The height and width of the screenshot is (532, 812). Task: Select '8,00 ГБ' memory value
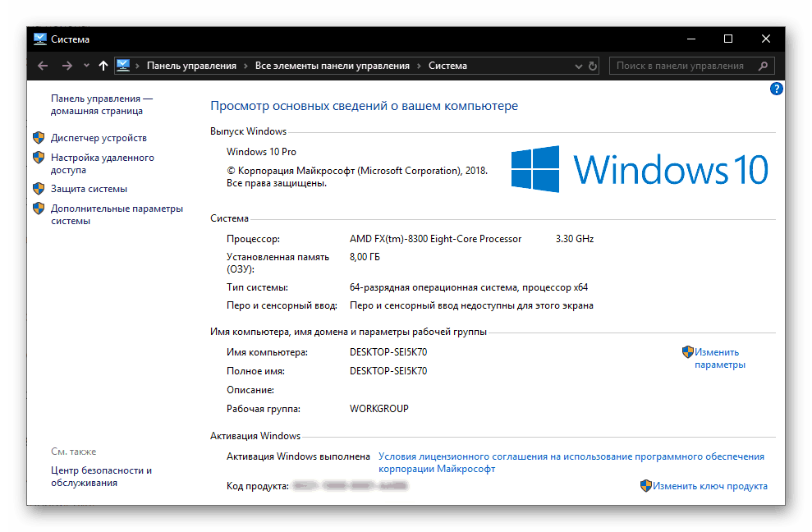point(365,257)
